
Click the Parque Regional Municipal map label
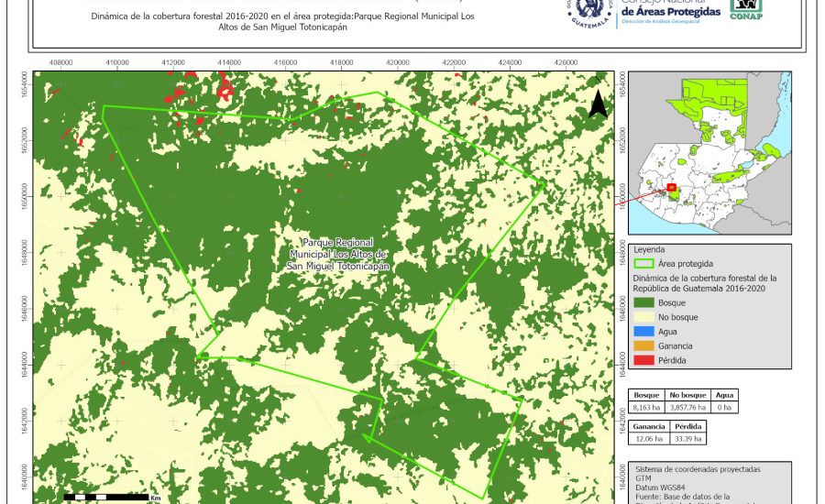tap(338, 254)
